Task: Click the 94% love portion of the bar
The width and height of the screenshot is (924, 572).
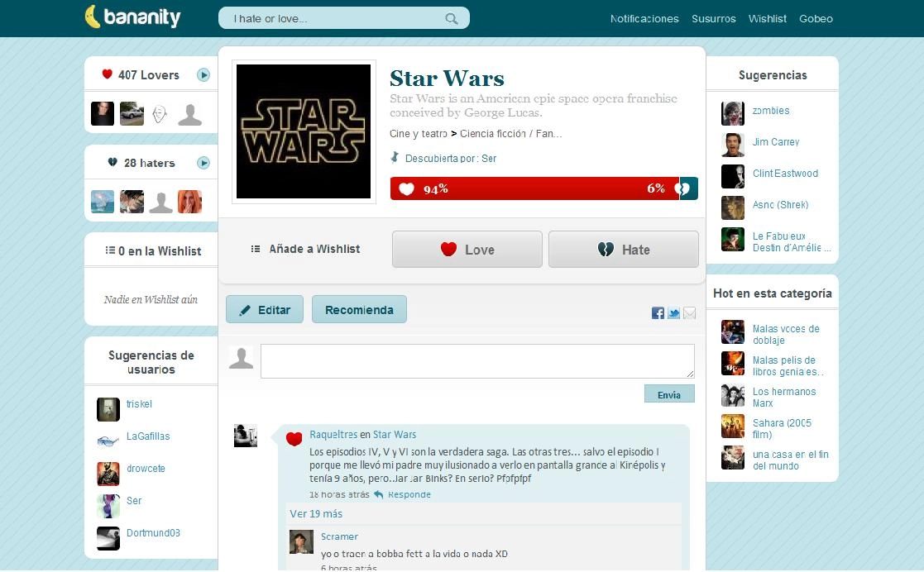Action: (x=534, y=188)
